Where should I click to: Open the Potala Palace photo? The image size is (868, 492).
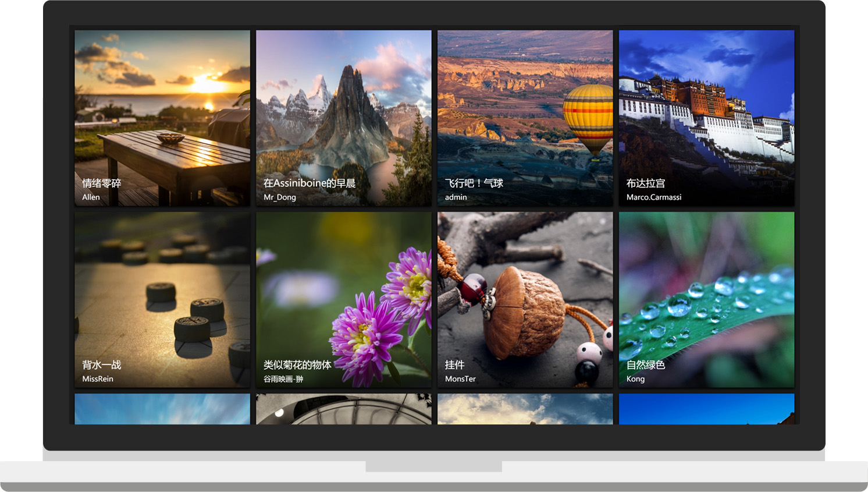(x=707, y=118)
